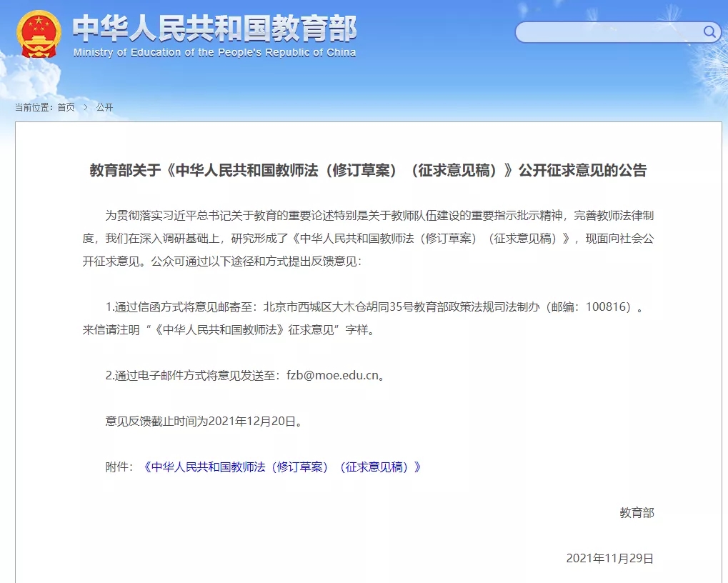Viewport: 728px width, 583px height.
Task: Click the breadcrumb arrow between 首页 and 公开
Action: pos(86,107)
